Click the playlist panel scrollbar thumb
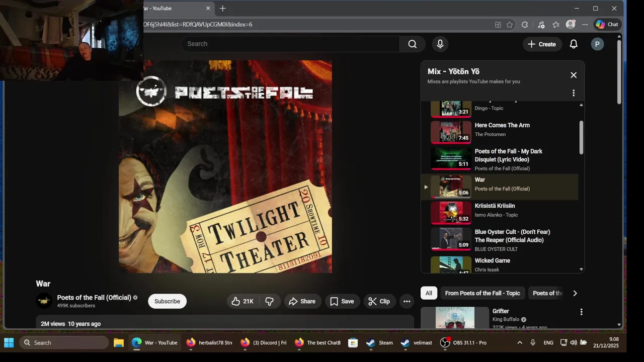 coord(581,137)
